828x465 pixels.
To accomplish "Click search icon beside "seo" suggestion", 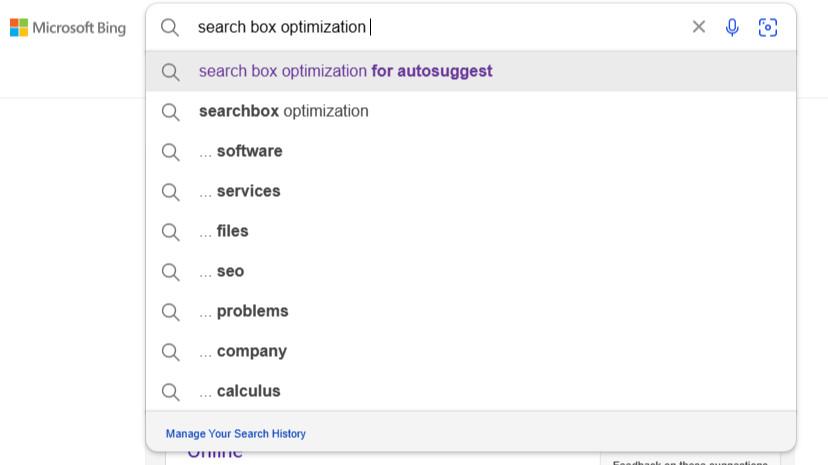I will 171,271.
